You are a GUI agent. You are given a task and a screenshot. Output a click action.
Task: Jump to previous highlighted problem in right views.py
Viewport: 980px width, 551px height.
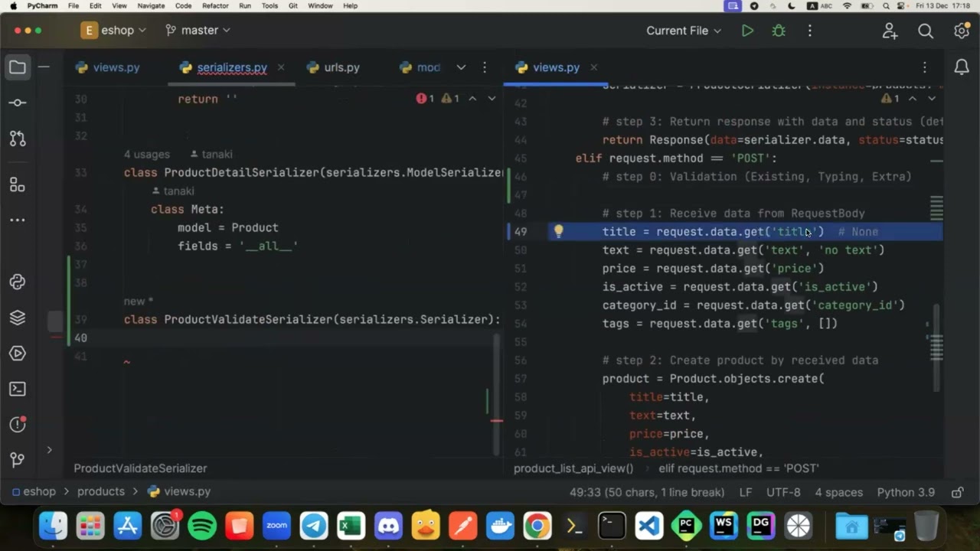click(913, 99)
